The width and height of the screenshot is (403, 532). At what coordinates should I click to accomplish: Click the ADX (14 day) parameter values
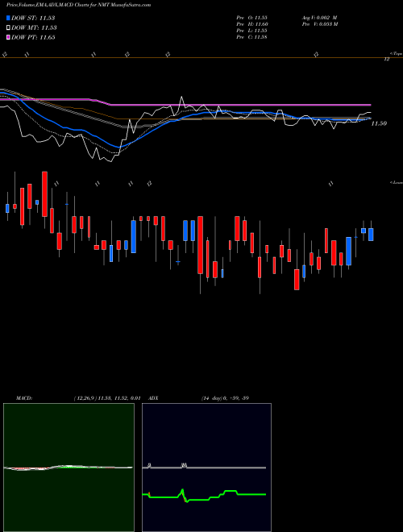tap(225, 398)
